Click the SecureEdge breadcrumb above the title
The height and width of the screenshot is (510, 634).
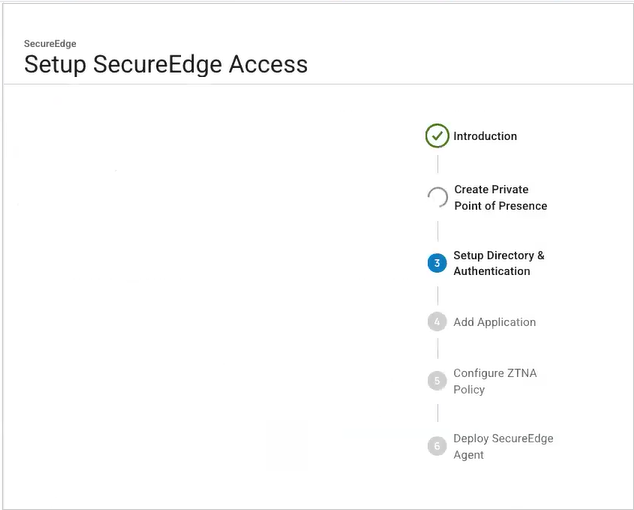pos(50,44)
